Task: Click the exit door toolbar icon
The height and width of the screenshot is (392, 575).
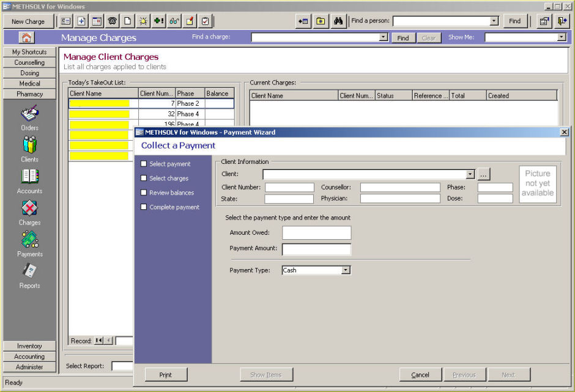Action: (562, 21)
